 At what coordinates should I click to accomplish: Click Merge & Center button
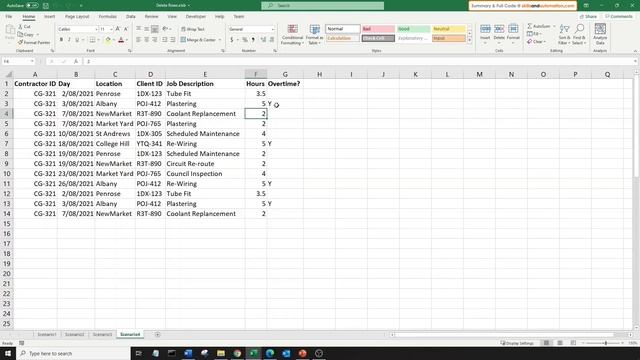click(198, 40)
